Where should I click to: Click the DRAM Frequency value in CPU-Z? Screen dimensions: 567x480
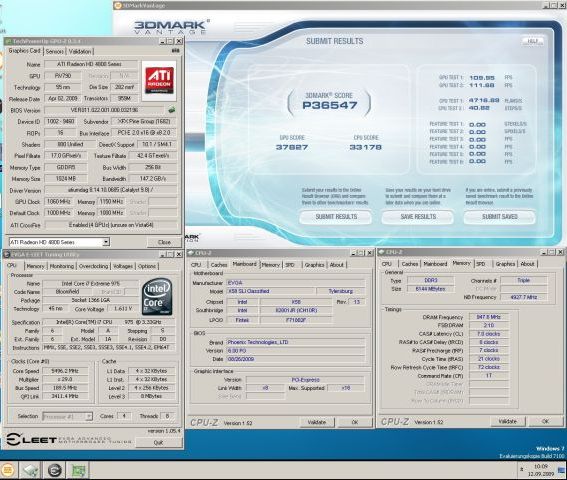[x=489, y=317]
